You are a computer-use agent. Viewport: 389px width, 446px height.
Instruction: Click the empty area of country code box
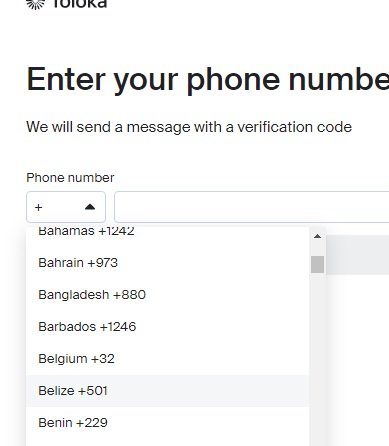click(63, 207)
